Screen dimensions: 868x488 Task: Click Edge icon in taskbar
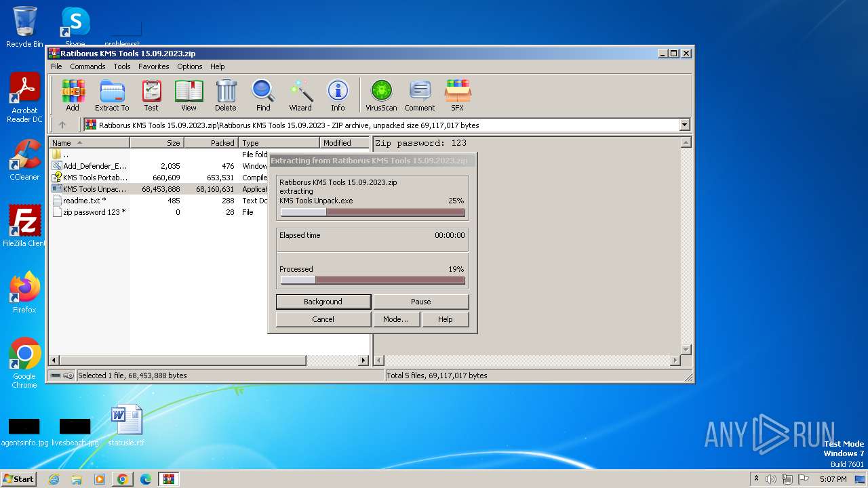pyautogui.click(x=146, y=479)
